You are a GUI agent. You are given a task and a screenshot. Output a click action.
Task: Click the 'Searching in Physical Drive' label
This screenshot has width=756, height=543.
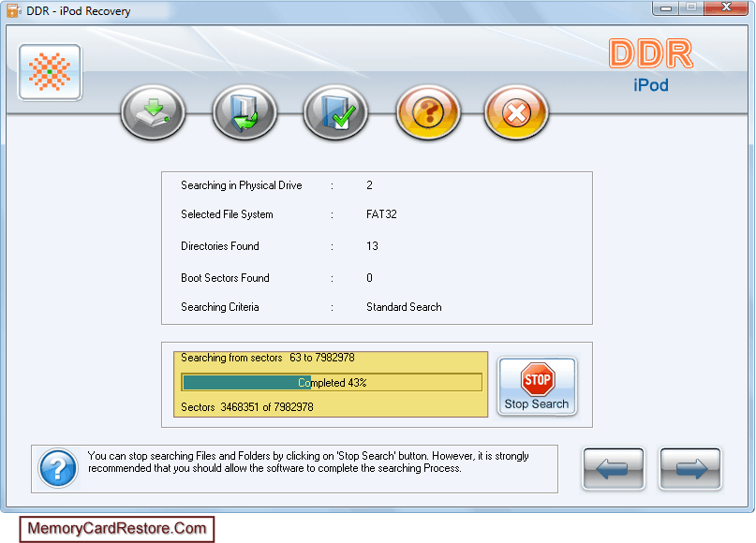tap(242, 185)
